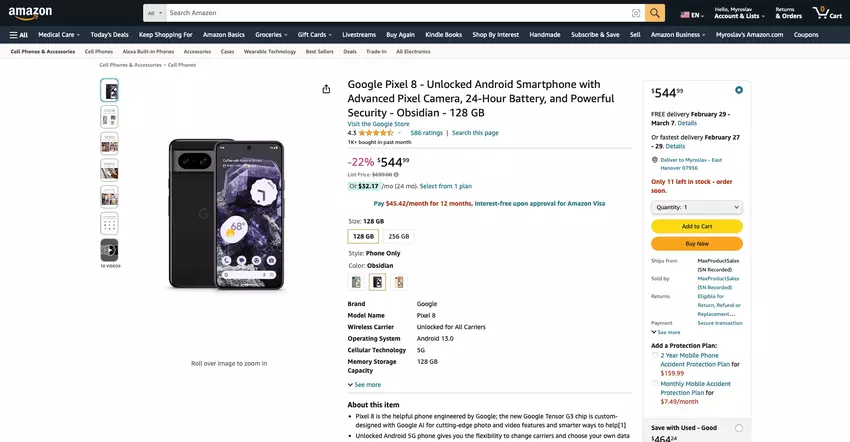The image size is (850, 442).
Task: Visit the Google Store link
Action: [378, 124]
